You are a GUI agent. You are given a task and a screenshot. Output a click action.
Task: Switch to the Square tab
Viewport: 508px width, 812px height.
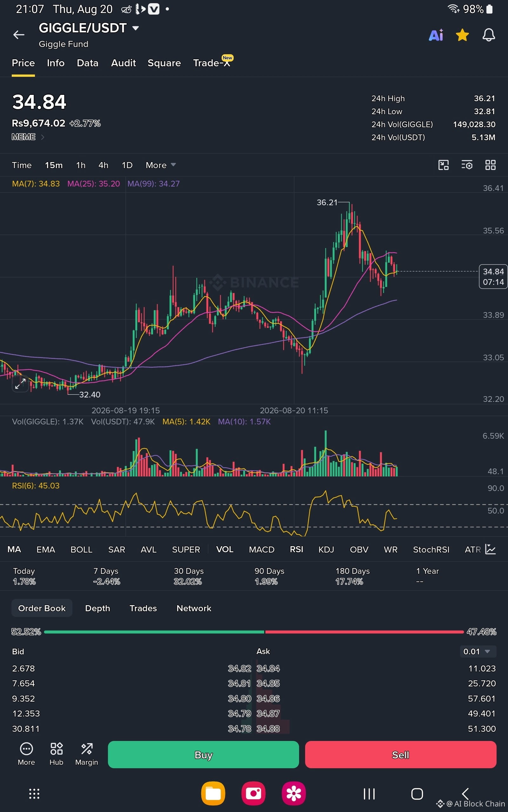click(164, 63)
